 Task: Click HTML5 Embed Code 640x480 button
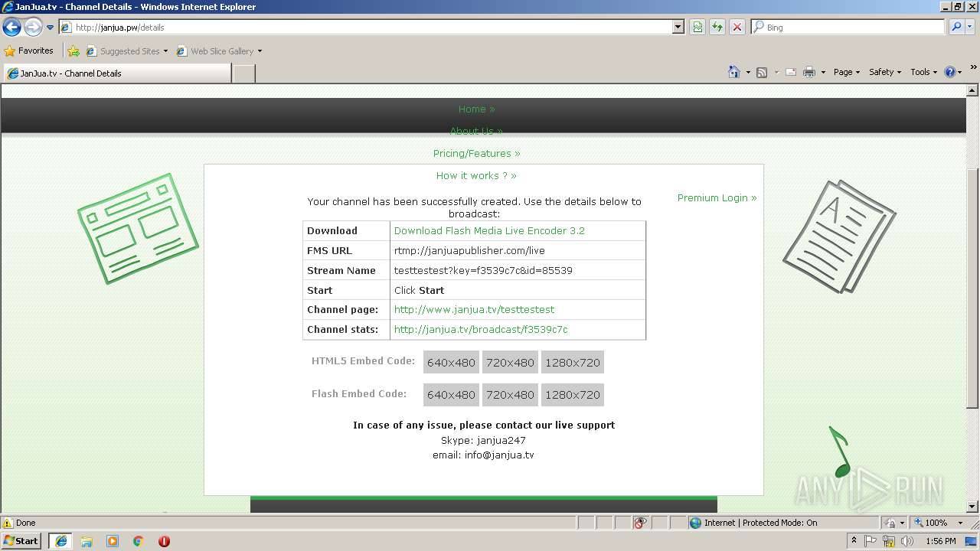[x=451, y=363]
